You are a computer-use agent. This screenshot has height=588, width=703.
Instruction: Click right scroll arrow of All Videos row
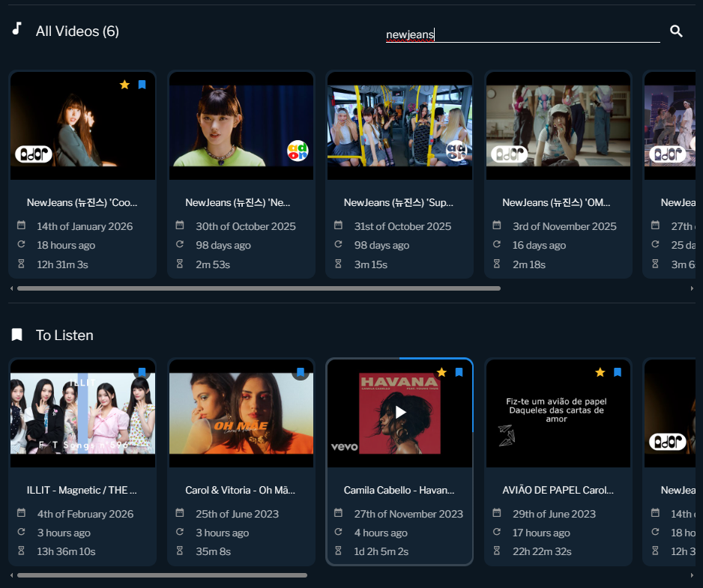(692, 288)
